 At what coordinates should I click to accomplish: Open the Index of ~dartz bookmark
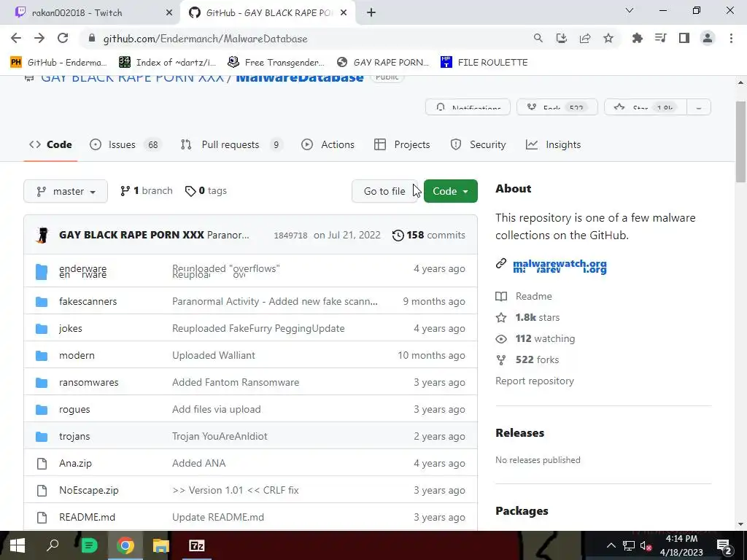[x=168, y=63]
